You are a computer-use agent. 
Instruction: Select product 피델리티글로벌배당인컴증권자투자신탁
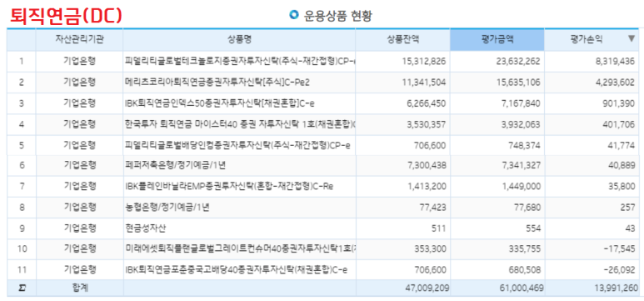tap(237, 145)
